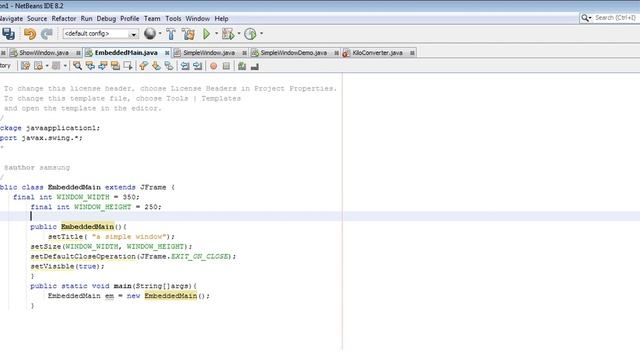Switch to the SimpleWindow.java tab

pos(209,53)
